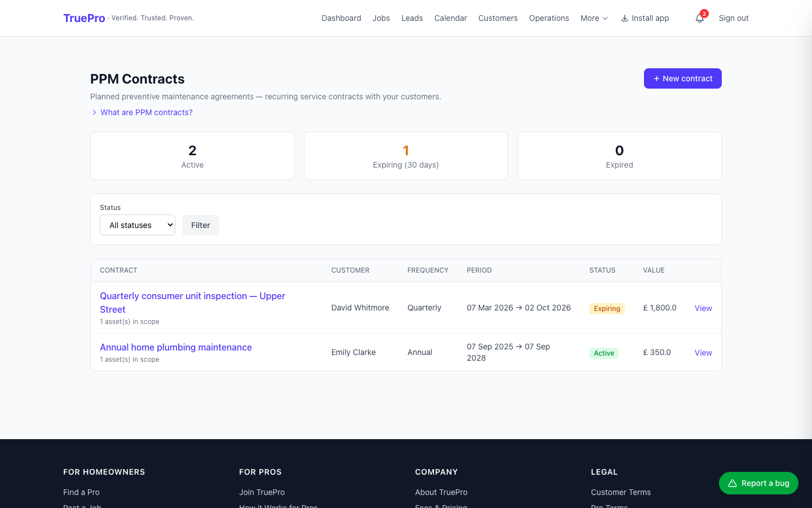This screenshot has height=508, width=812.
Task: Expand the More dropdown menu
Action: [x=594, y=18]
